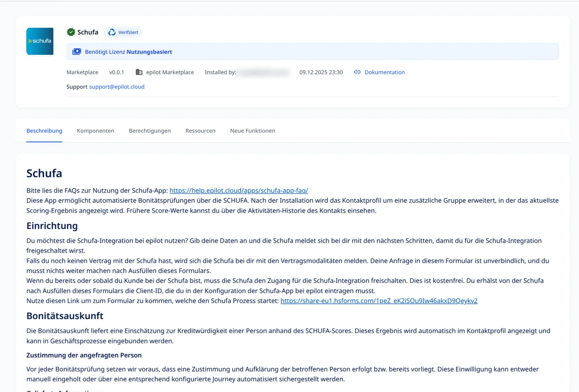This screenshot has height=392, width=579.
Task: Click the version text v0.0.1
Action: pos(117,72)
